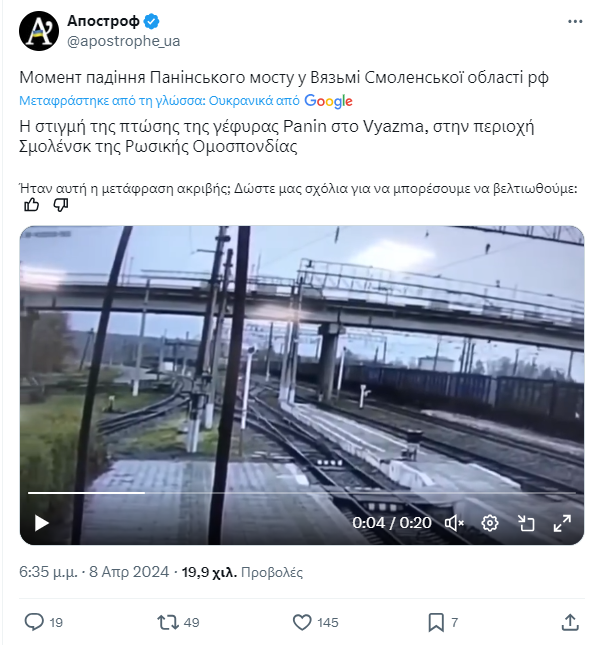The height and width of the screenshot is (645, 592).
Task: Click the translated-from-Ukrainian link text
Action: tap(159, 101)
